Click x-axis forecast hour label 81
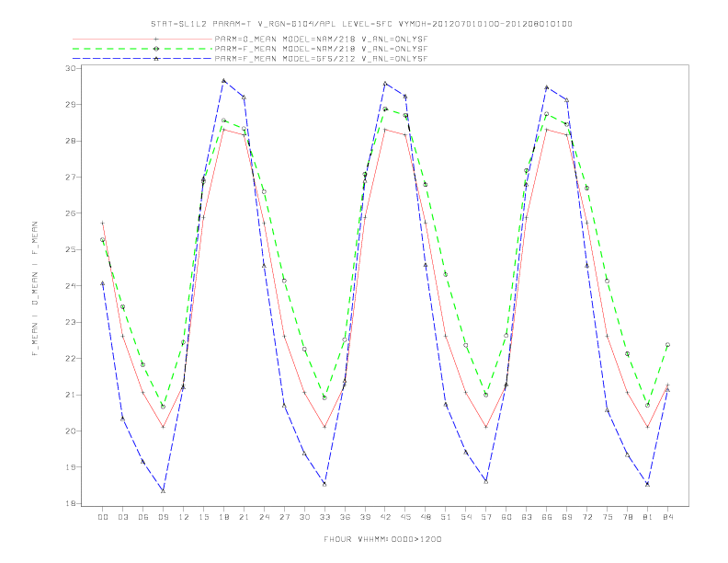Image resolution: width=728 pixels, height=563 pixels. (648, 517)
